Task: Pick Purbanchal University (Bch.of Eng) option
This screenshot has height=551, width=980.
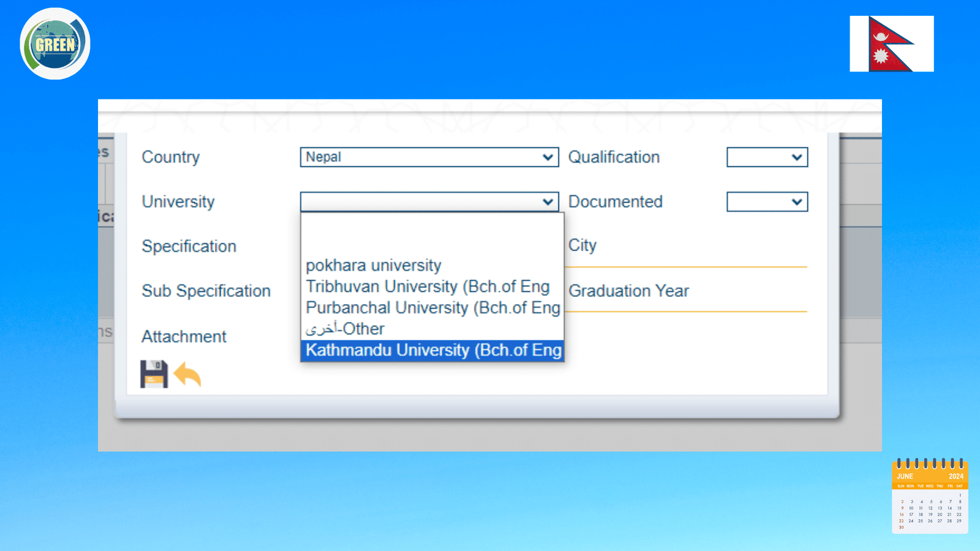Action: (x=432, y=307)
